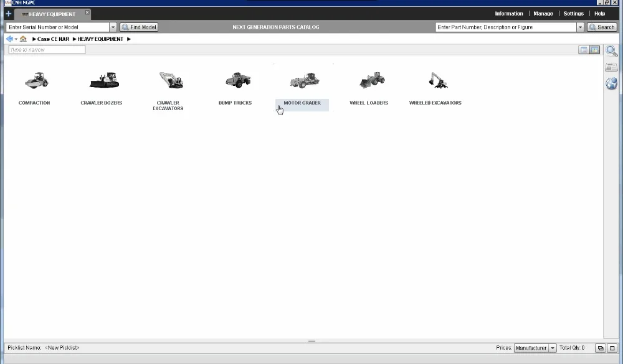The height and width of the screenshot is (364, 623).
Task: Focus the part number search field
Action: tap(506, 27)
